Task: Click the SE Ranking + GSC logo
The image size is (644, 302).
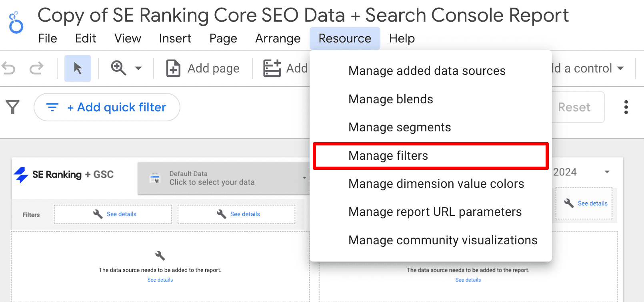Action: [x=64, y=175]
